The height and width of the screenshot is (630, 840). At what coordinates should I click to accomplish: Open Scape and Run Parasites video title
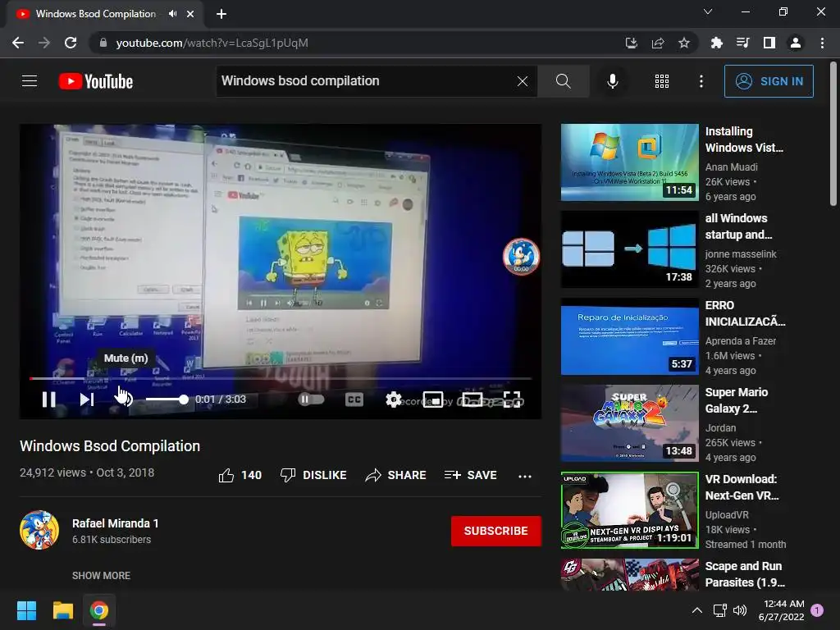(745, 574)
